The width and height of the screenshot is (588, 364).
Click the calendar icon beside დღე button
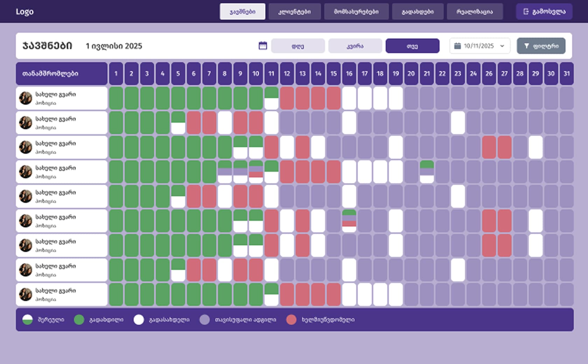[x=262, y=46]
